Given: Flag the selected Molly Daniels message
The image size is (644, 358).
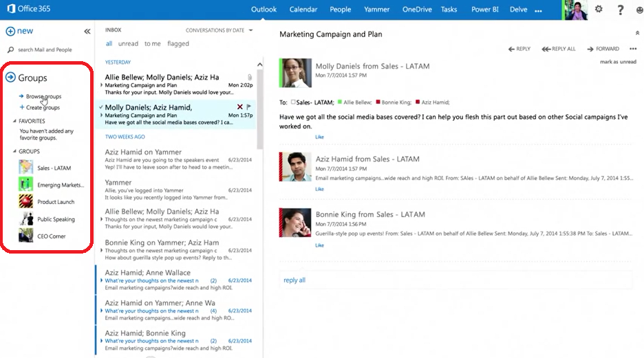Looking at the screenshot, I should pyautogui.click(x=249, y=107).
